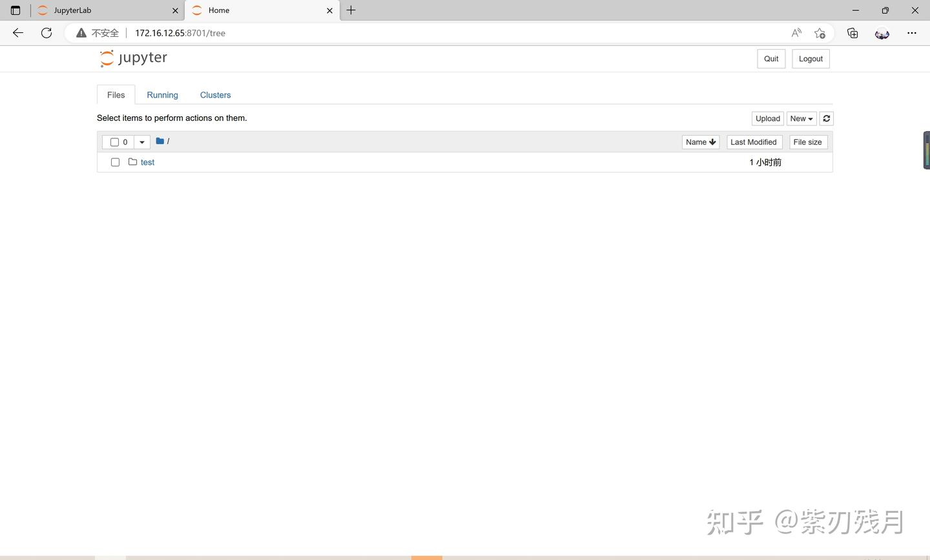Viewport: 930px width, 560px height.
Task: Sort files by Last Modified
Action: (x=754, y=141)
